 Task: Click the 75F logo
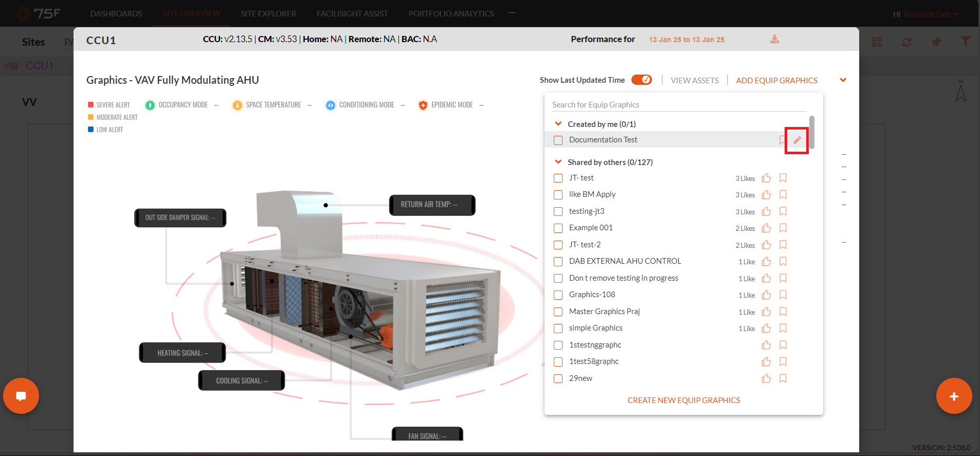click(x=39, y=13)
